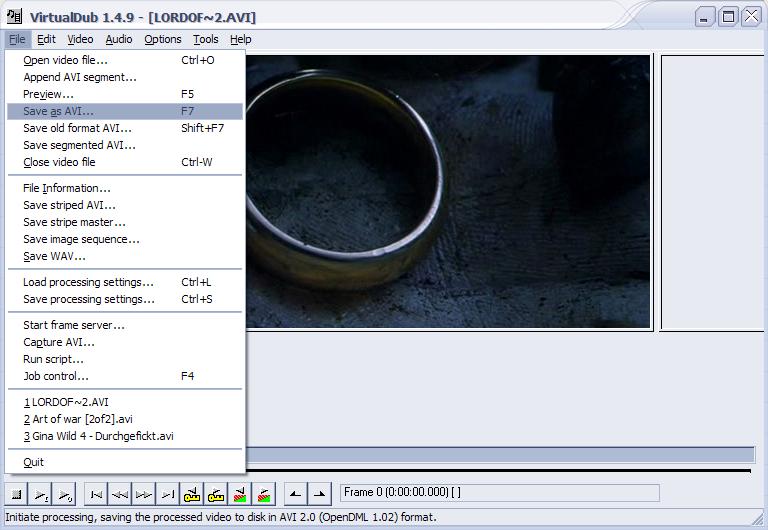Step forward one frame

144,495
